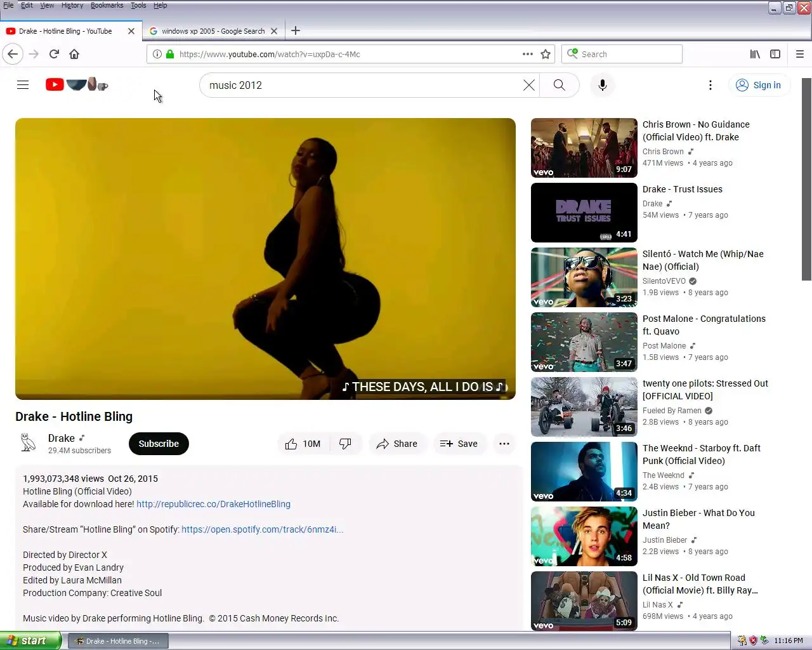Open the View menu

point(47,5)
